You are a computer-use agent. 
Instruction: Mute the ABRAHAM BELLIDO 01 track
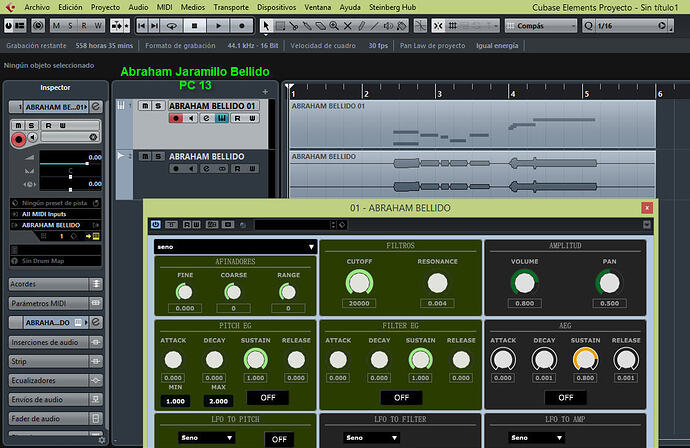point(145,105)
